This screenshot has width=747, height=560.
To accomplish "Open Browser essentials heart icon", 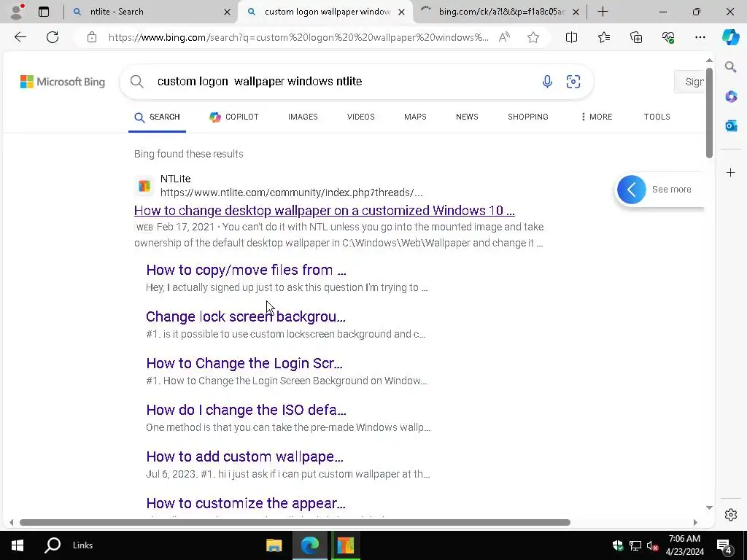I will tap(668, 37).
